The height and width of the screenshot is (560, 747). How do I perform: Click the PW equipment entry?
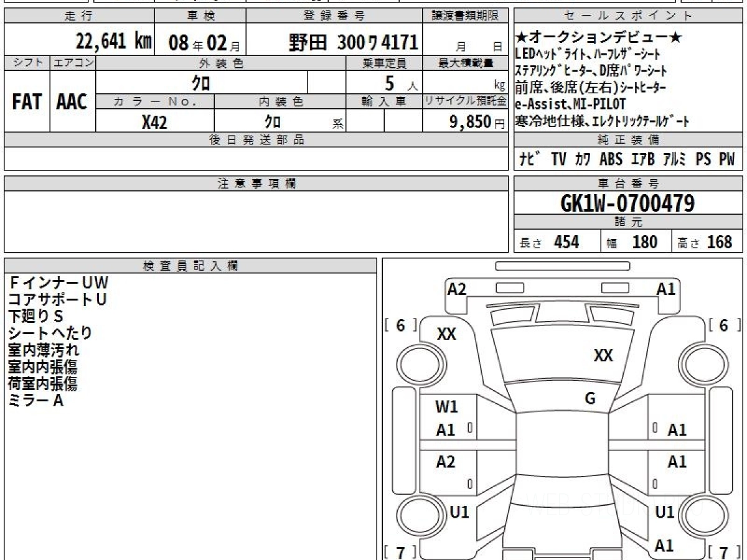(727, 159)
